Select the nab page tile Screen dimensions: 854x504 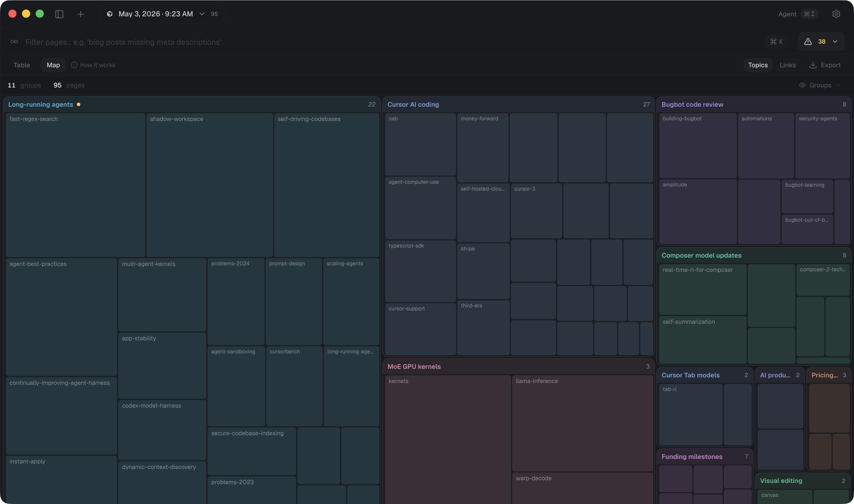tap(420, 144)
